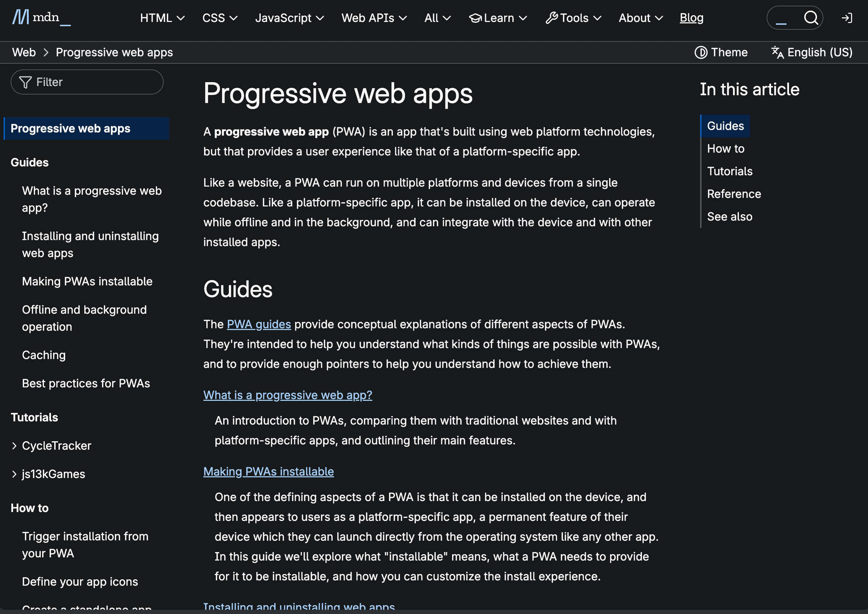Viewport: 868px width, 614px height.
Task: Jump to See also in article outline
Action: [730, 217]
